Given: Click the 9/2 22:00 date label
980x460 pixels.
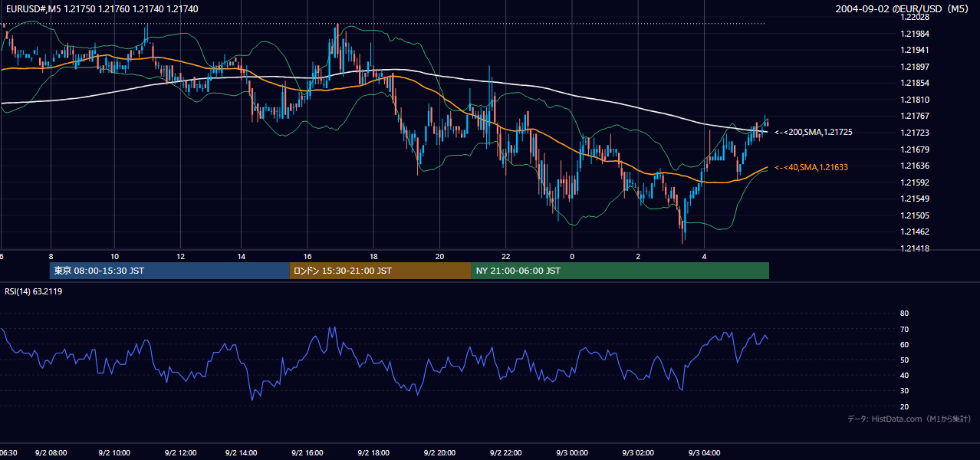Looking at the screenshot, I should tap(508, 453).
